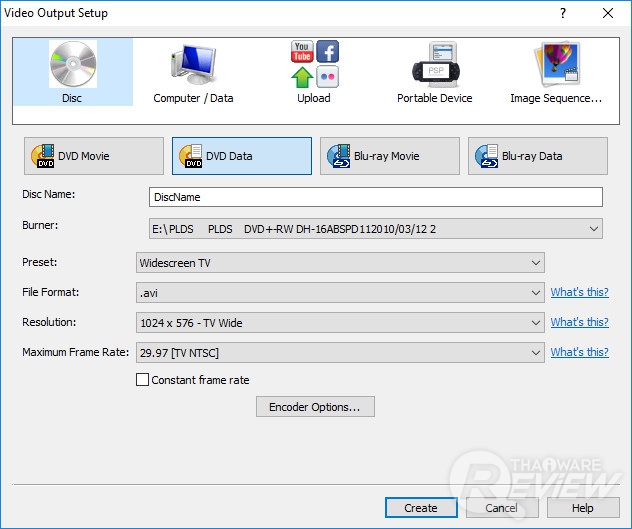632x529 pixels.
Task: Expand the Preset dropdown showing Widescreen TV
Action: [340, 263]
